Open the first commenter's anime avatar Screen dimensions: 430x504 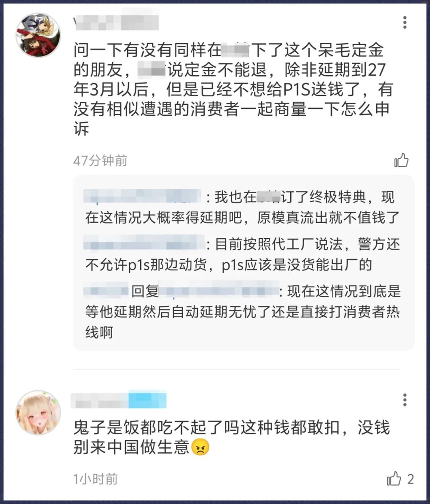pos(38,35)
